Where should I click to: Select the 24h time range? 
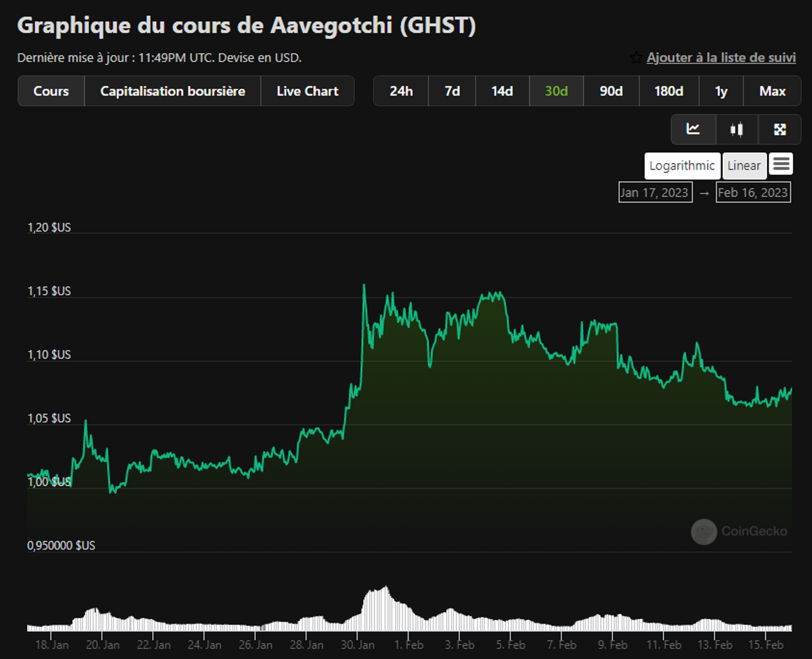(x=401, y=91)
